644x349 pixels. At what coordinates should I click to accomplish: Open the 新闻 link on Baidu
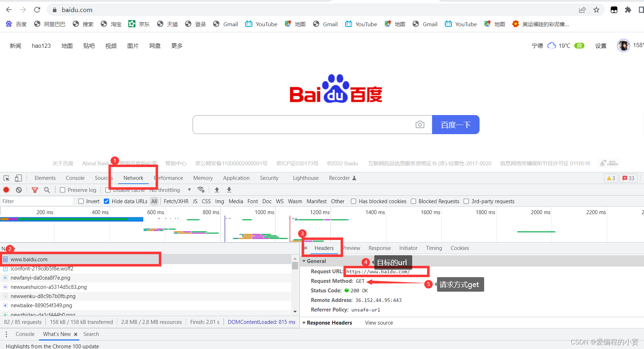click(16, 46)
